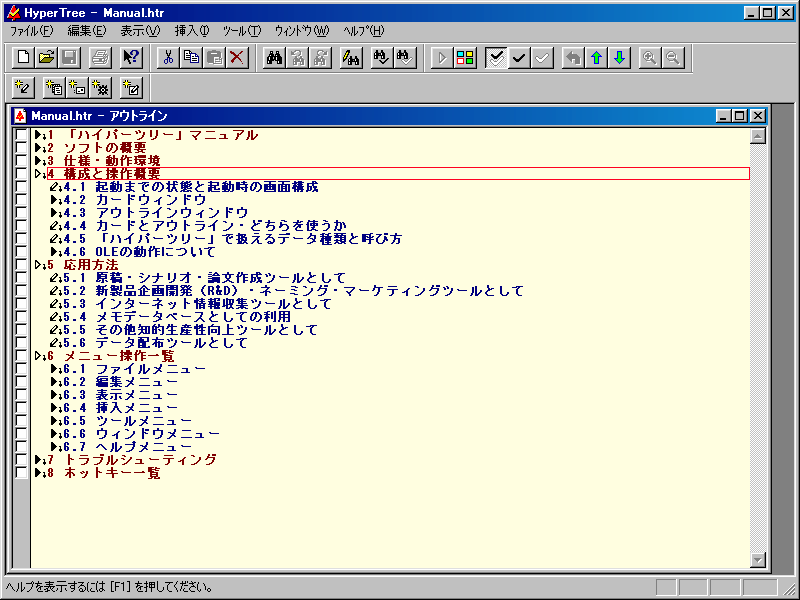Click the star-pencil new item icon
The width and height of the screenshot is (800, 600).
point(23,88)
